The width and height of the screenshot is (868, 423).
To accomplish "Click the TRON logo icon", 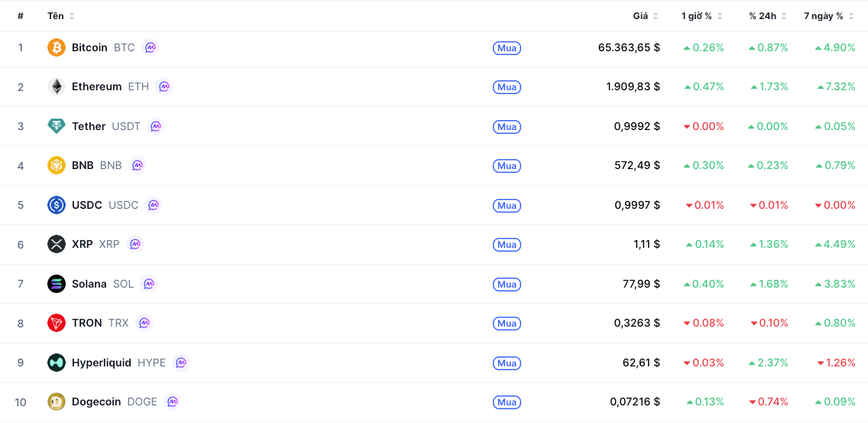I will pos(57,324).
